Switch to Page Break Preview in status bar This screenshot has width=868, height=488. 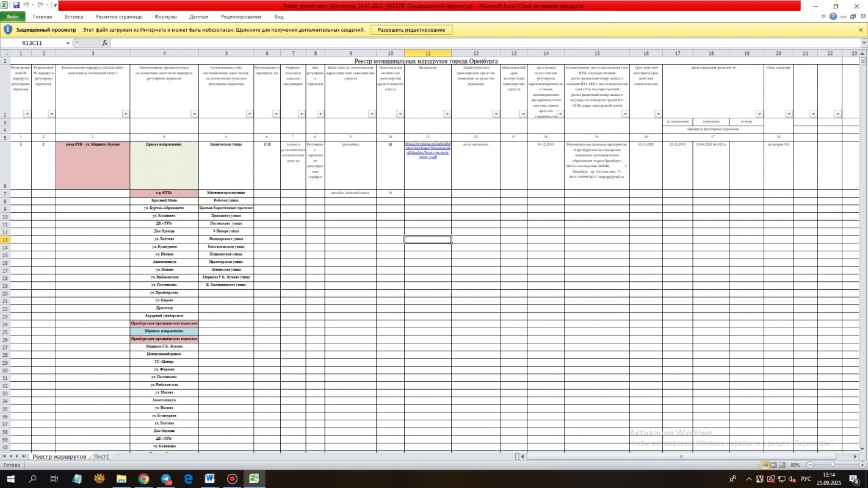point(781,465)
